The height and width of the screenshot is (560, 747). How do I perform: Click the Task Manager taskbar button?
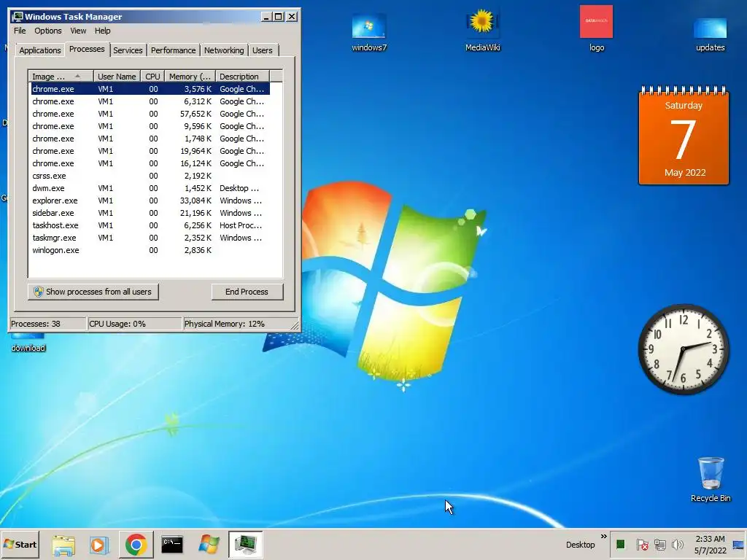pyautogui.click(x=245, y=545)
